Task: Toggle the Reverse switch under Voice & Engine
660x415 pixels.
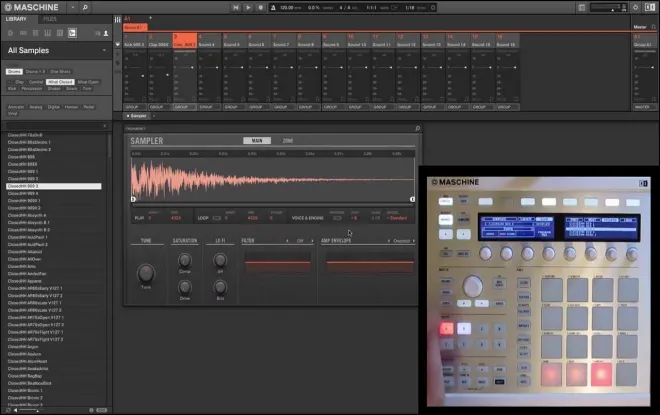Action: (x=337, y=218)
